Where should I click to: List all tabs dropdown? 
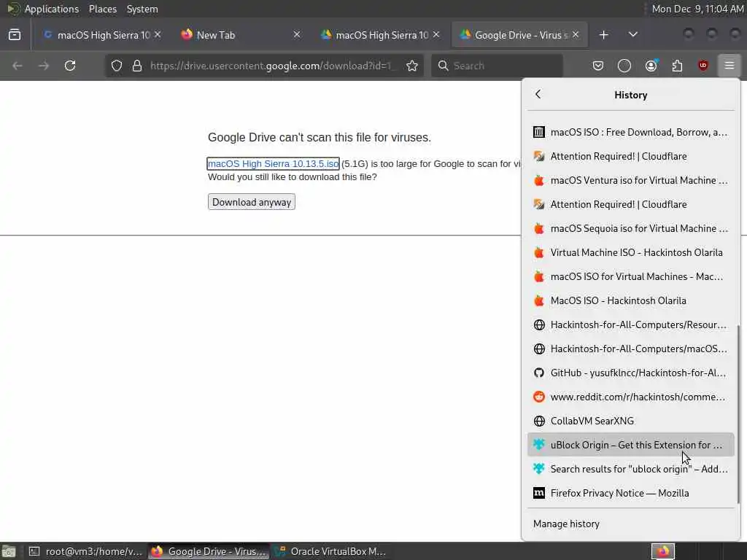coord(632,34)
